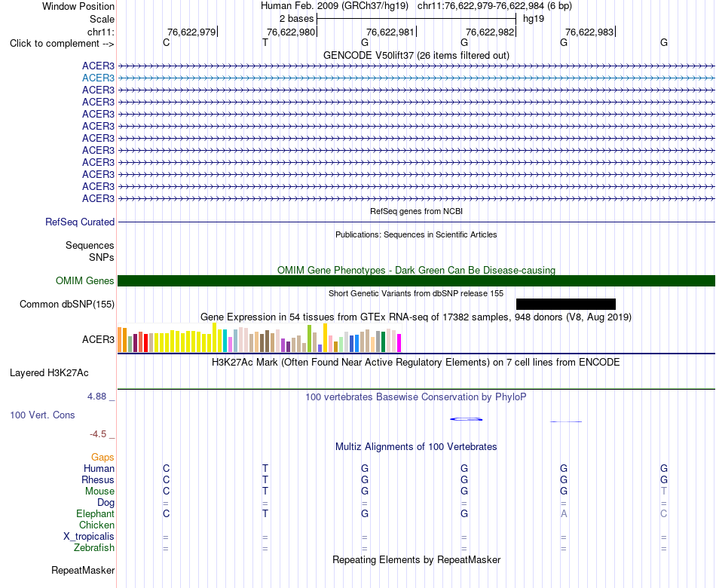Screen dimensions: 716x588
Task: Click the ACER3 label beside the GTEx chart
Action: (98, 339)
